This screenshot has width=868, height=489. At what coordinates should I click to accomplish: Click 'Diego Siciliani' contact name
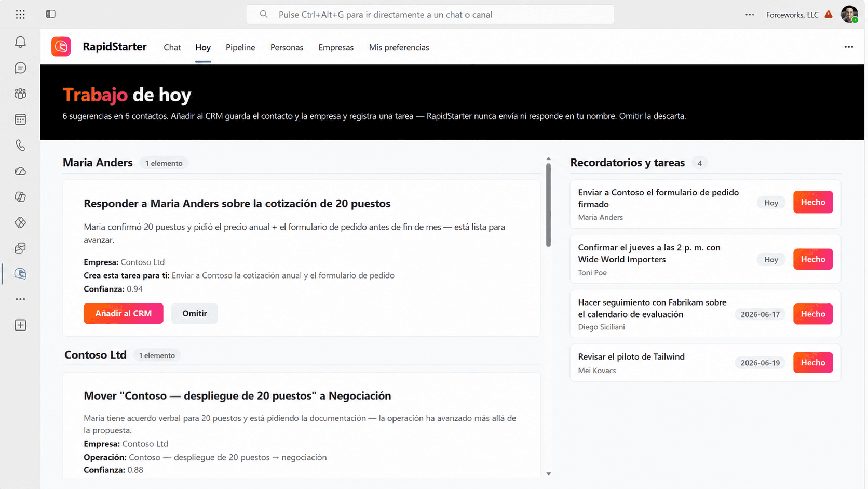pos(601,327)
